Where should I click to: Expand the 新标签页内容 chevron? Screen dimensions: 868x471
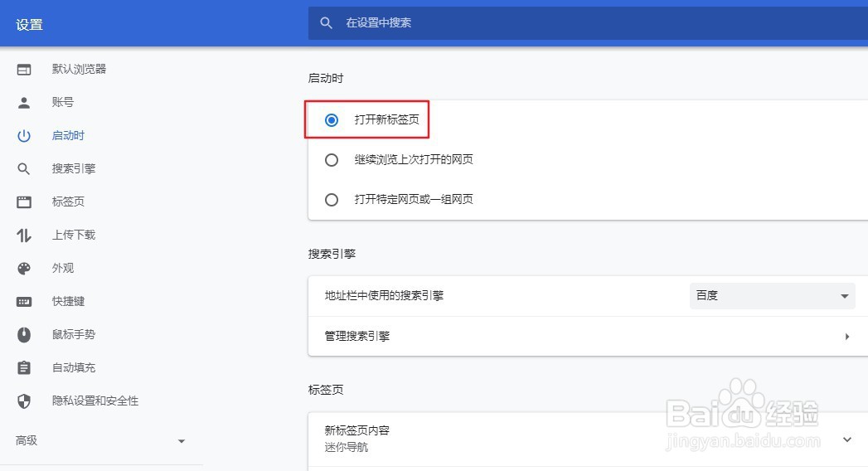847,439
